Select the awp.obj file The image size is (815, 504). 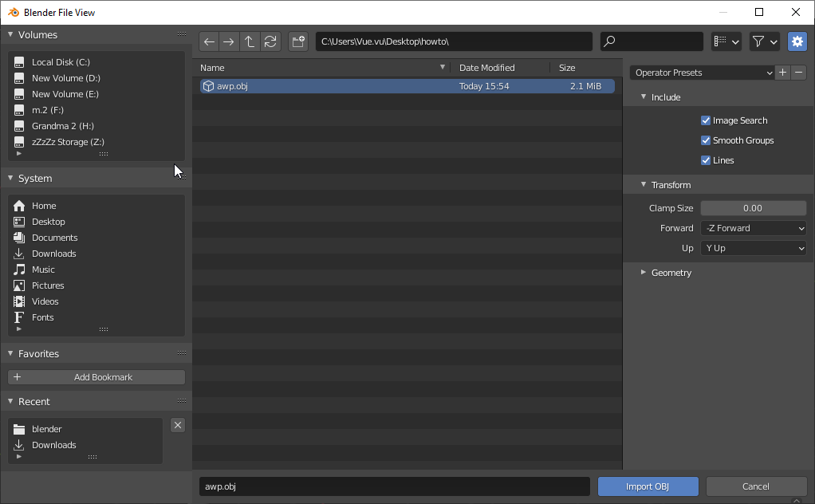pos(407,86)
